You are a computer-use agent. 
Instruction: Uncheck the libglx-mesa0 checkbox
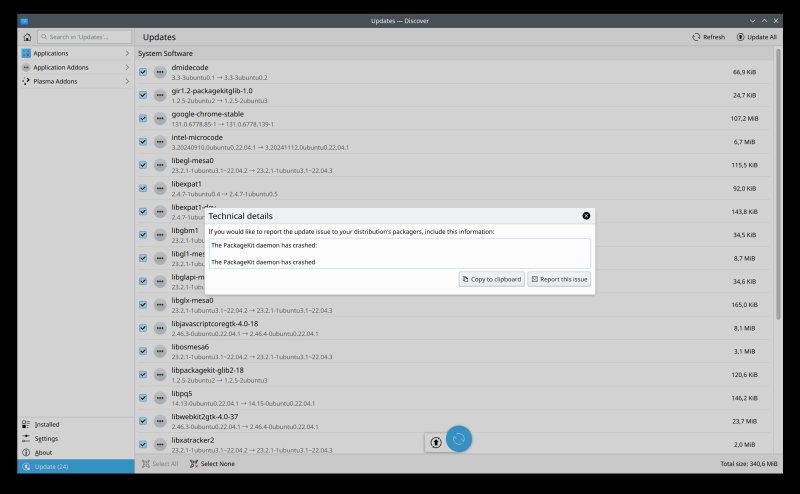pos(143,305)
